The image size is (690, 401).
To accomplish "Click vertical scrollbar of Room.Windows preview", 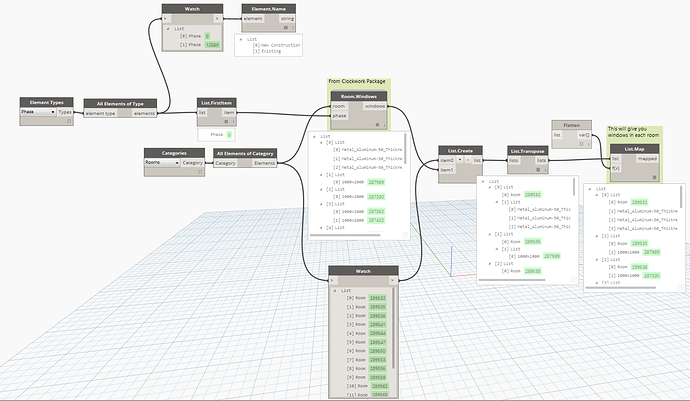I will tap(405, 149).
